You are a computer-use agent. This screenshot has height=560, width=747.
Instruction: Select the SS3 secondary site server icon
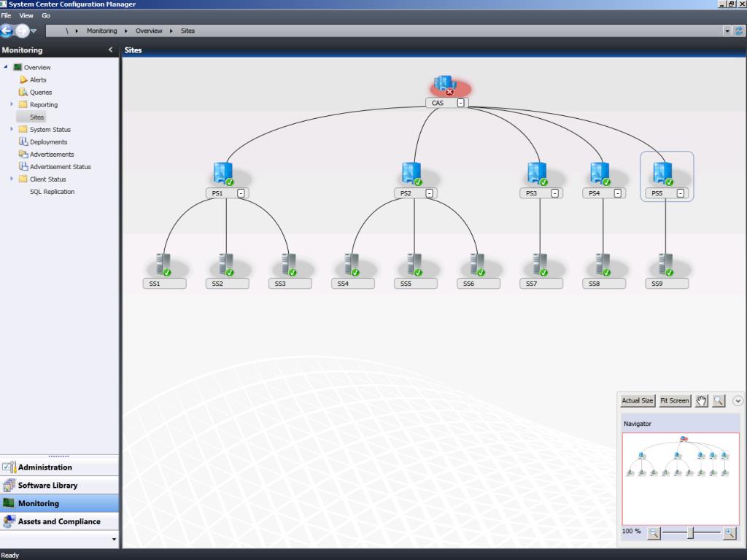290,264
